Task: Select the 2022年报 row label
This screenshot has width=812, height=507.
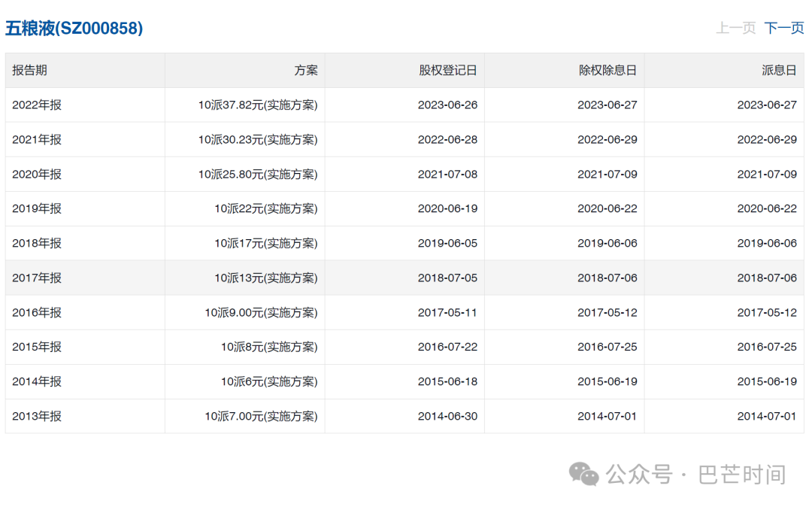Action: tap(37, 105)
